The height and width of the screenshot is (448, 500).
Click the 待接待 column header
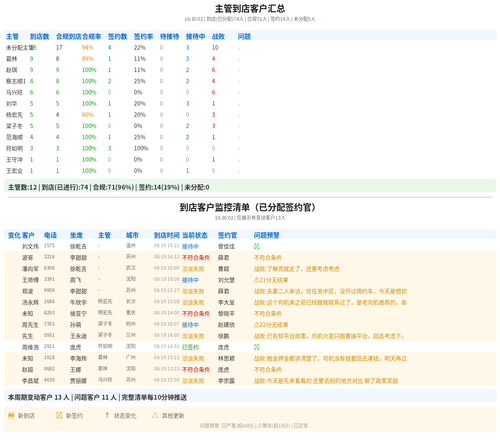click(170, 36)
